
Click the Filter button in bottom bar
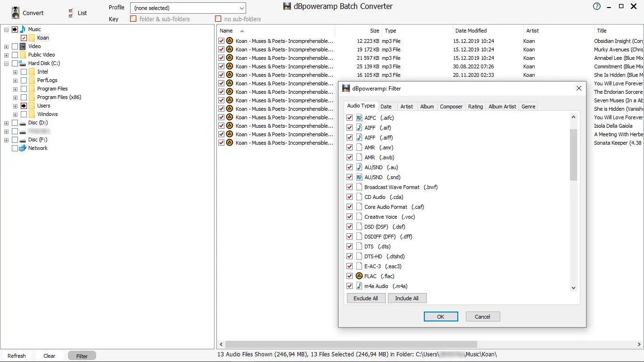[x=82, y=356]
